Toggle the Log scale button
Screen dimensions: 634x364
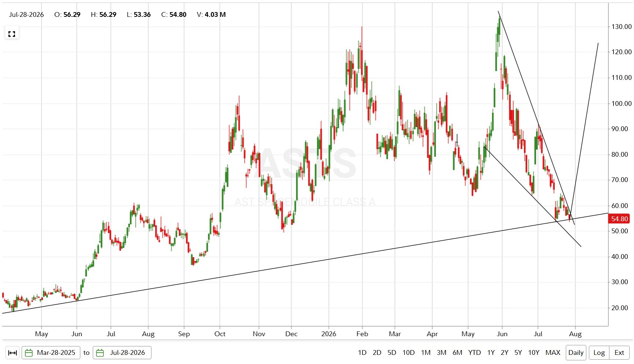pos(599,353)
